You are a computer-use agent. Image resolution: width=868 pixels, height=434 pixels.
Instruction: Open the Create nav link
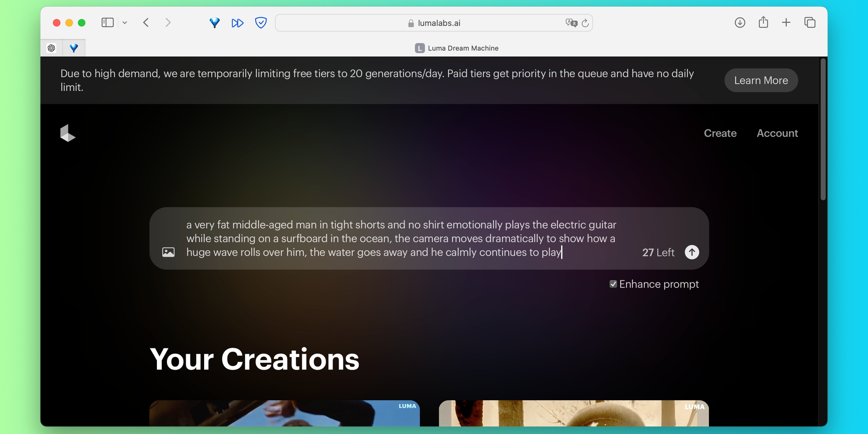[x=720, y=133]
